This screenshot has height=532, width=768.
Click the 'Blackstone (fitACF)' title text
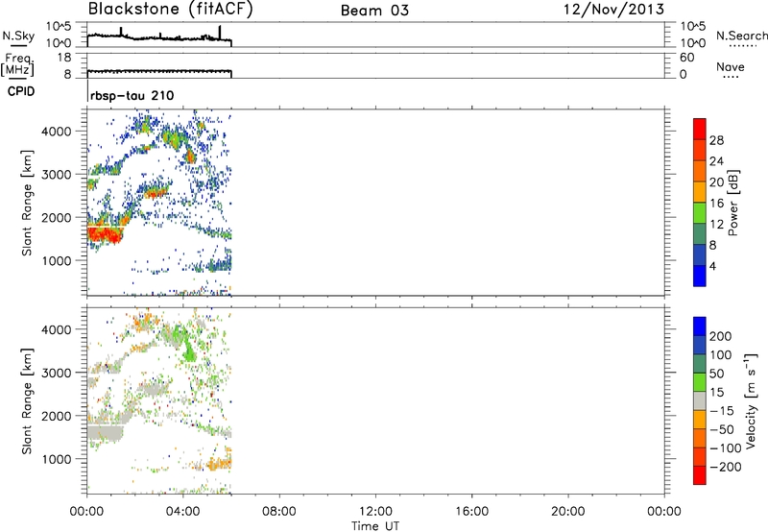tap(170, 10)
